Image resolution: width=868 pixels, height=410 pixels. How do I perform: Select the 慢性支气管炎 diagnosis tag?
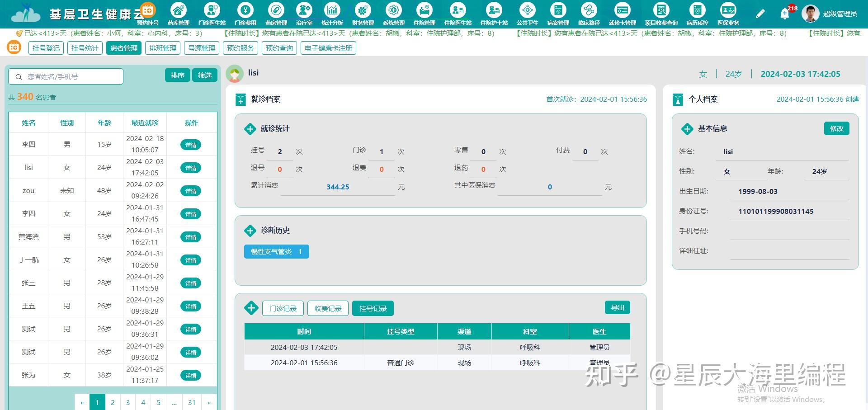276,251
